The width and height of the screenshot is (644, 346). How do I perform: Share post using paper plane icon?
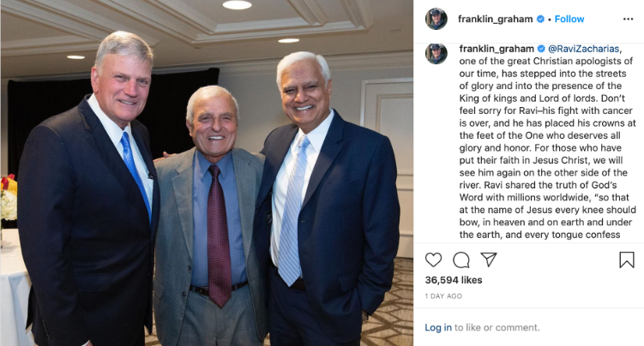point(489,259)
